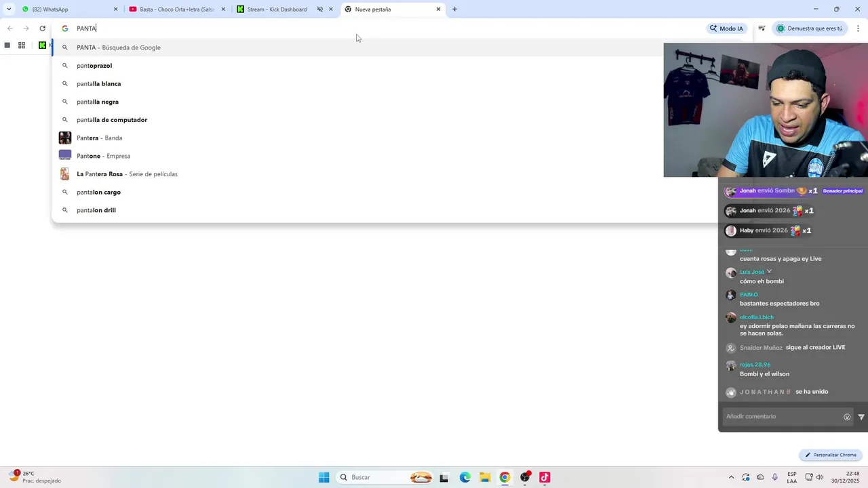Click the address bar containing PANTA
The height and width of the screenshot is (488, 868).
coord(380,28)
